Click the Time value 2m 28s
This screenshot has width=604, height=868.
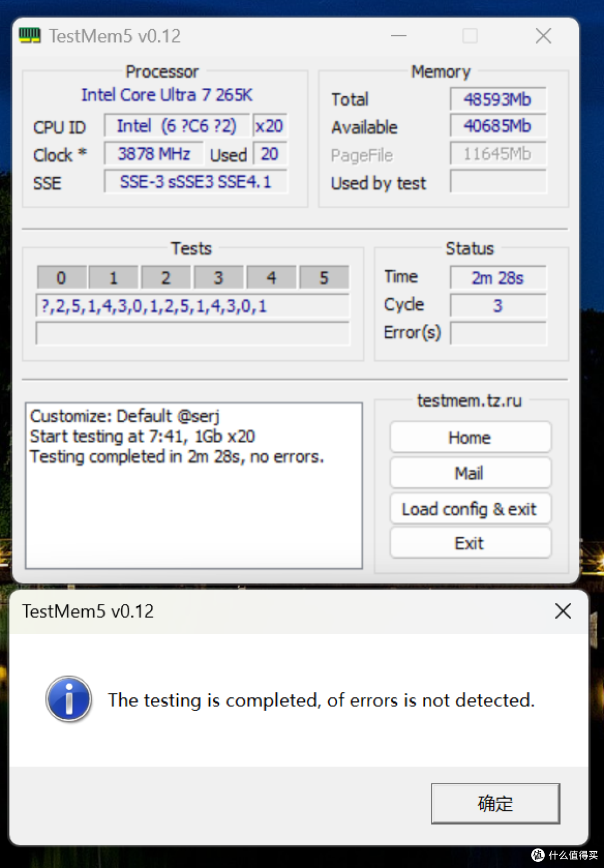coord(498,278)
